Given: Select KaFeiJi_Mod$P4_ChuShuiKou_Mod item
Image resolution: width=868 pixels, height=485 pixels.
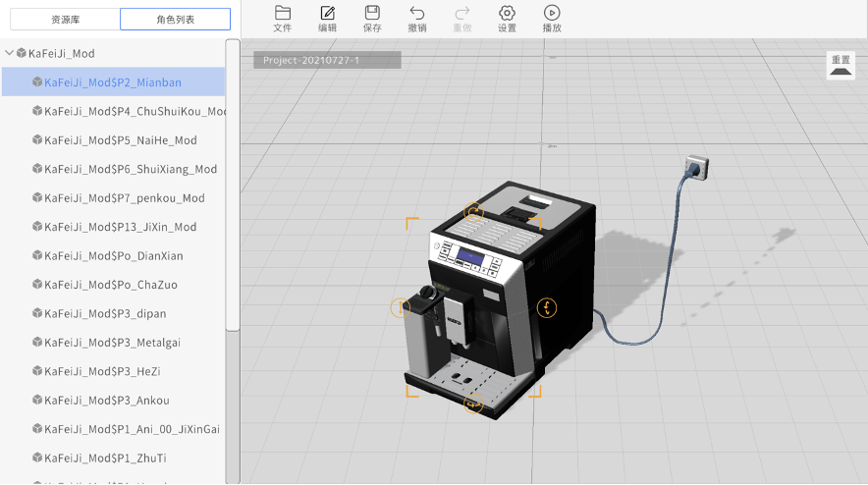Looking at the screenshot, I should 113,111.
